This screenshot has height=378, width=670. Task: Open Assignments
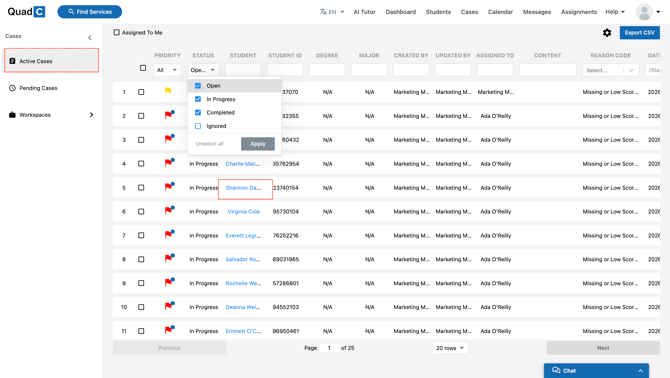tap(579, 12)
